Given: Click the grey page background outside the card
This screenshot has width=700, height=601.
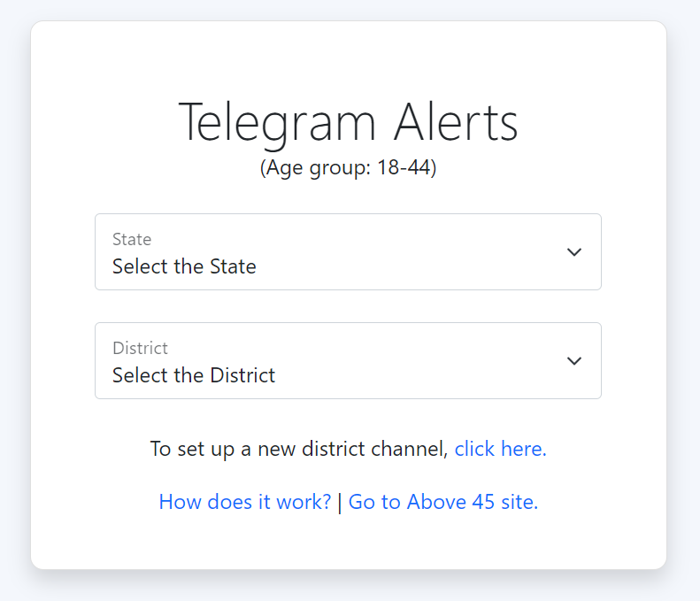Looking at the screenshot, I should tap(13, 301).
